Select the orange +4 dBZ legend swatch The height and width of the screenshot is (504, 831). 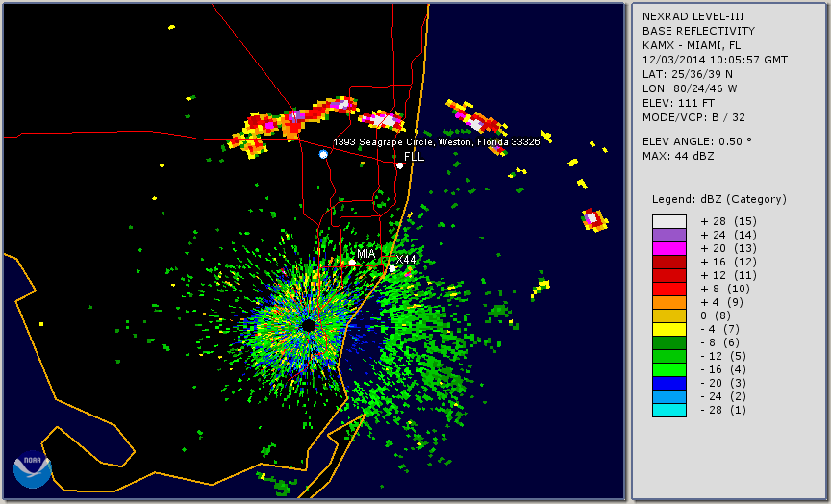[669, 303]
